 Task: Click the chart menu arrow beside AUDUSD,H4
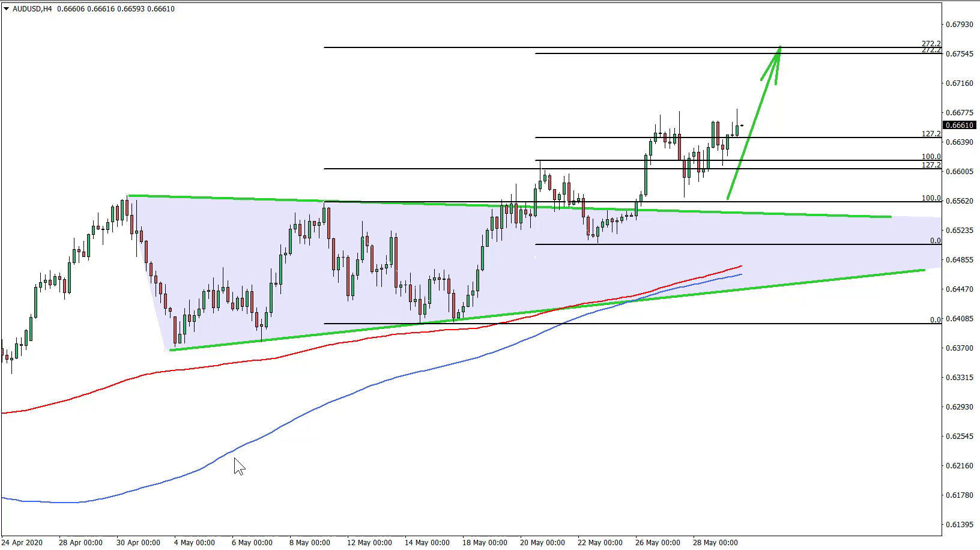[6, 9]
